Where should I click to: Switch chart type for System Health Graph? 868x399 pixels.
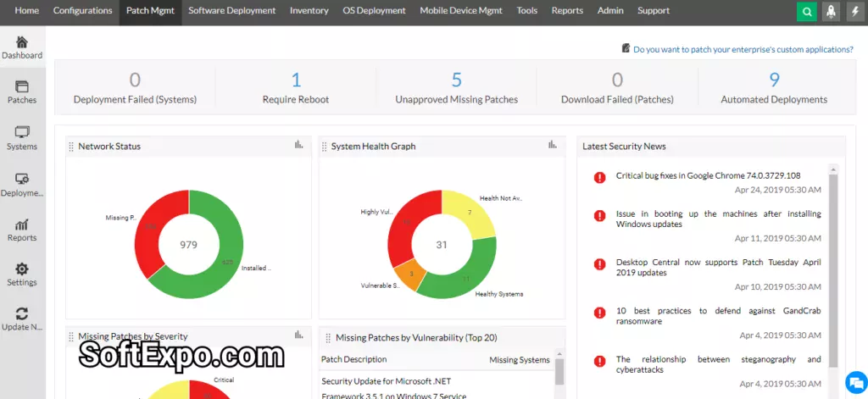coord(553,145)
